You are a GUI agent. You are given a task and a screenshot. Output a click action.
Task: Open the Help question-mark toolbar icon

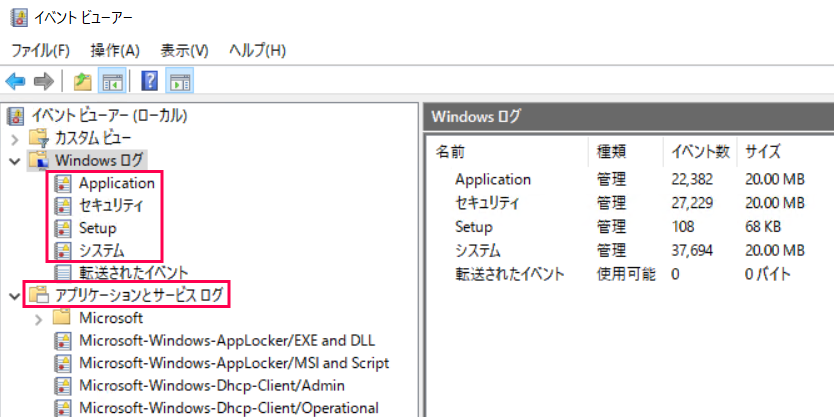pyautogui.click(x=150, y=81)
